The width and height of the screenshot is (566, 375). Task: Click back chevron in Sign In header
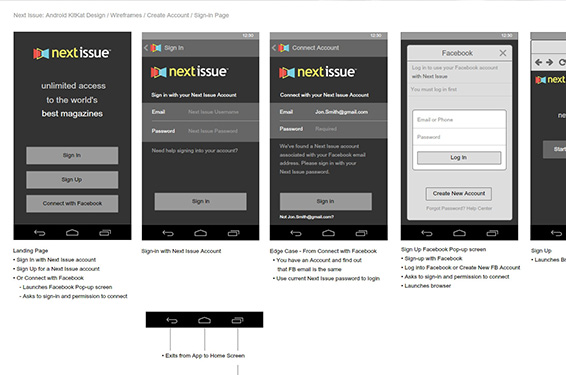[x=146, y=48]
